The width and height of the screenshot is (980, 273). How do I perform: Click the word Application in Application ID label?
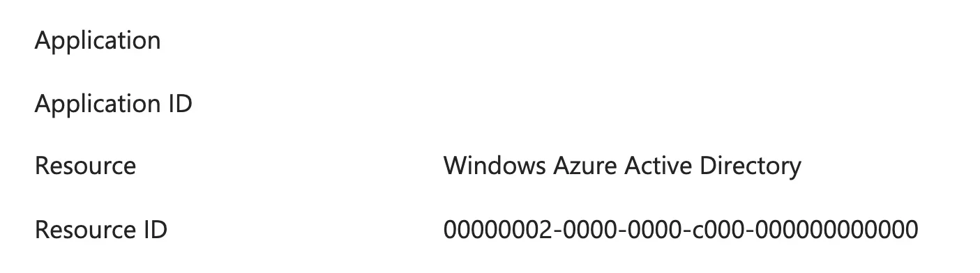(x=98, y=104)
